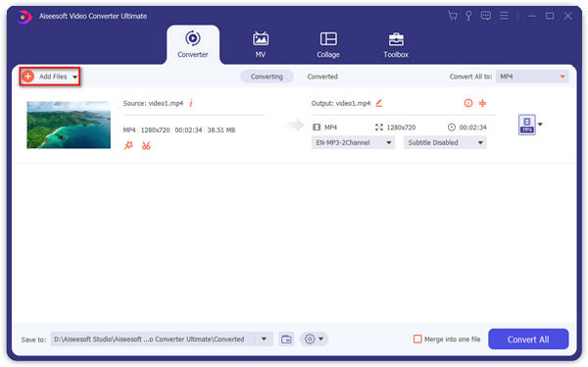Screen dimensions: 588x367
Task: Click the Merge into one file label
Action: coord(452,340)
